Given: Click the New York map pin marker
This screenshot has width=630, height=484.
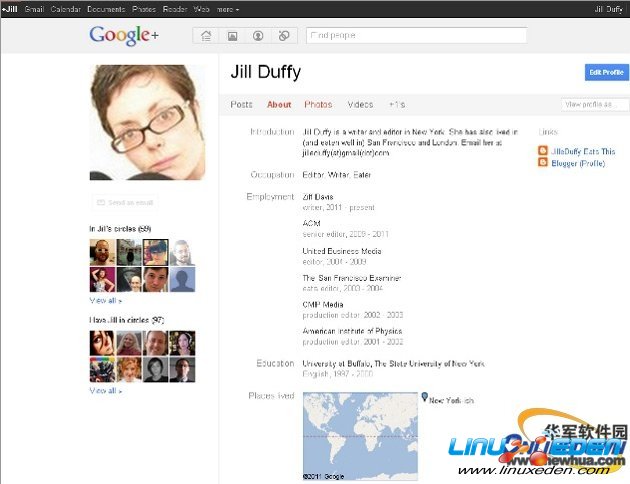Looking at the screenshot, I should [424, 398].
